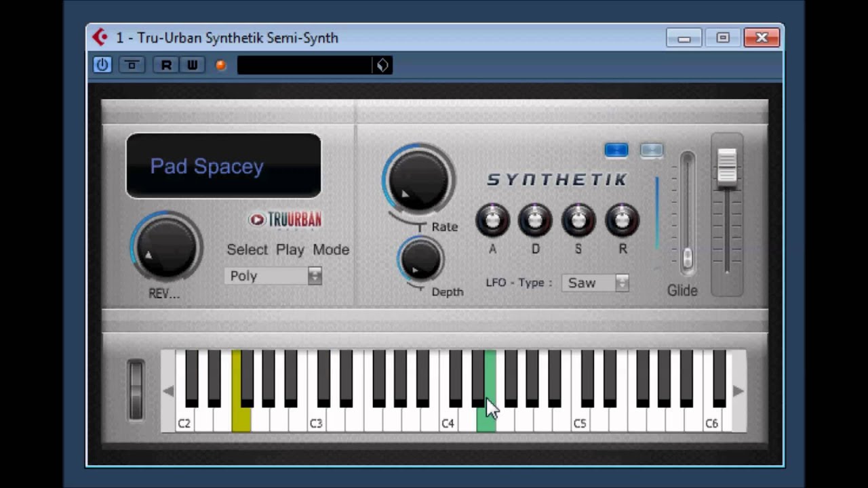Enable Read automation (R) button
The image size is (868, 488).
point(166,65)
